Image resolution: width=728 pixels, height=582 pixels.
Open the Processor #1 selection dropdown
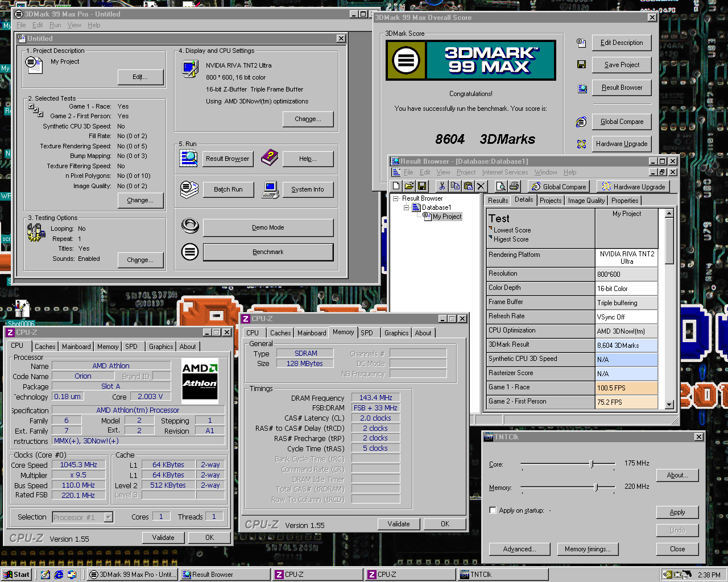pyautogui.click(x=108, y=517)
